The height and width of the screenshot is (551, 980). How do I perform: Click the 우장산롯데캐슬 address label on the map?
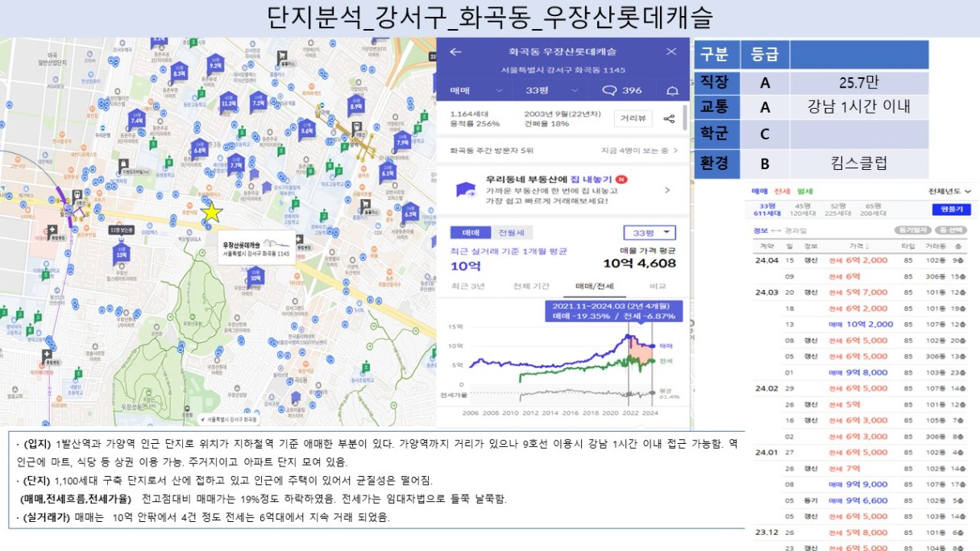(x=256, y=248)
